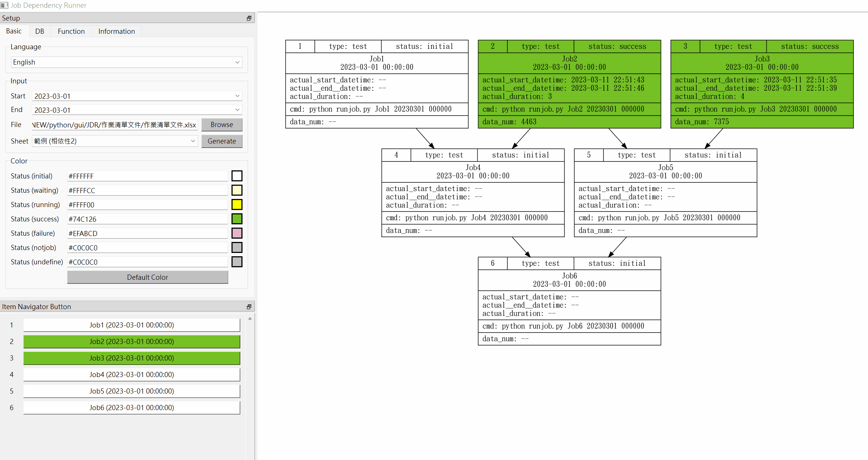This screenshot has height=460, width=868.
Task: Switch to the DB tab
Action: coord(39,31)
